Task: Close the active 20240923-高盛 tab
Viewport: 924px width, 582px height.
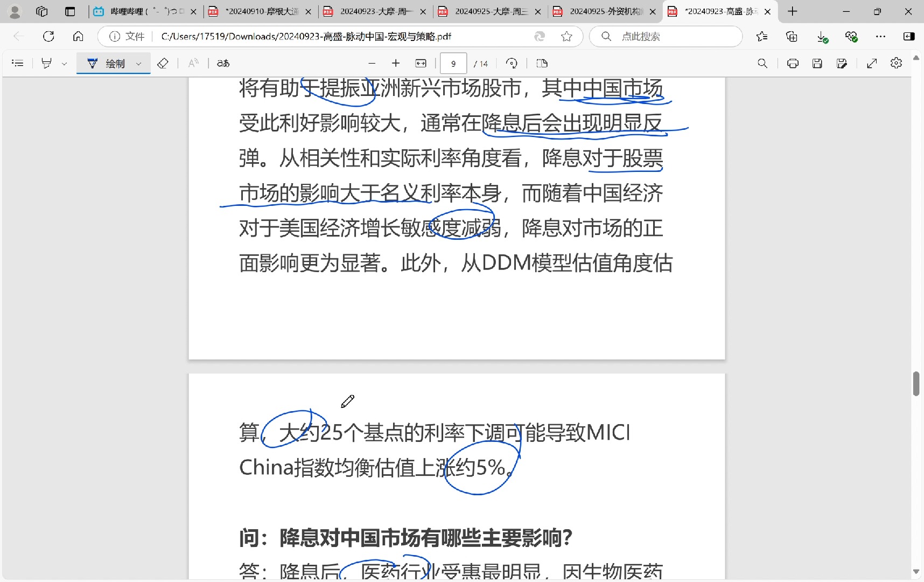Action: pos(767,11)
